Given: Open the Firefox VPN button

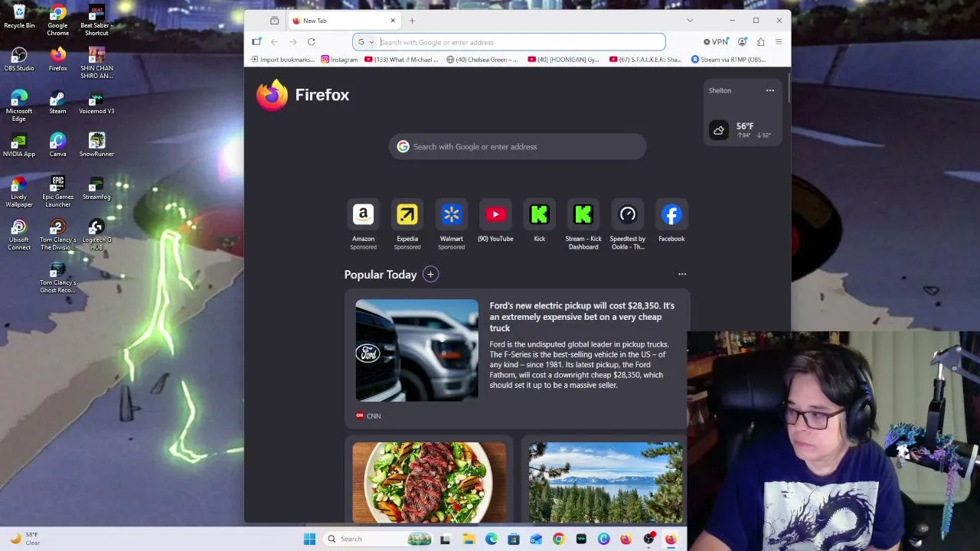Looking at the screenshot, I should click(x=716, y=42).
